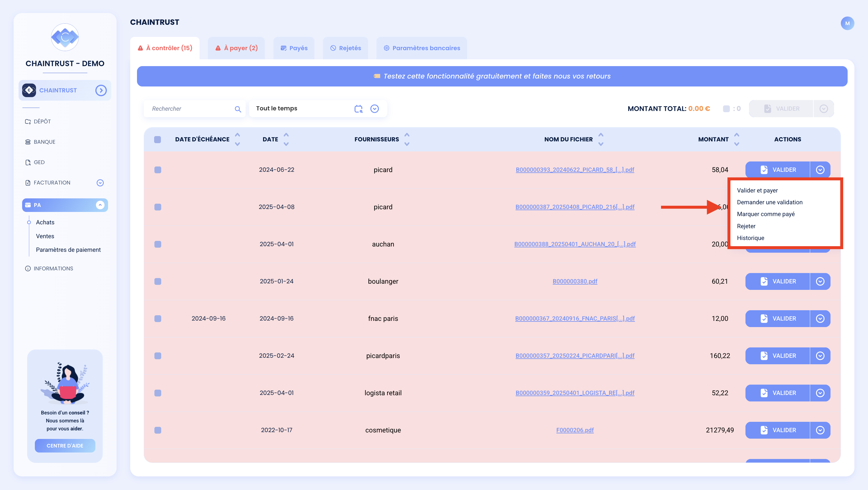The width and height of the screenshot is (868, 490).
Task: Switch to the Rejetés tab
Action: pos(346,48)
